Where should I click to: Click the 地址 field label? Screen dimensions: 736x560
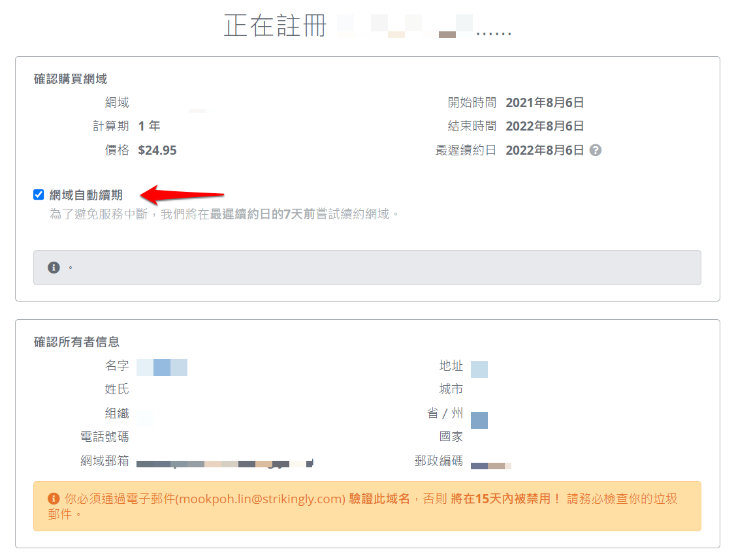[451, 366]
